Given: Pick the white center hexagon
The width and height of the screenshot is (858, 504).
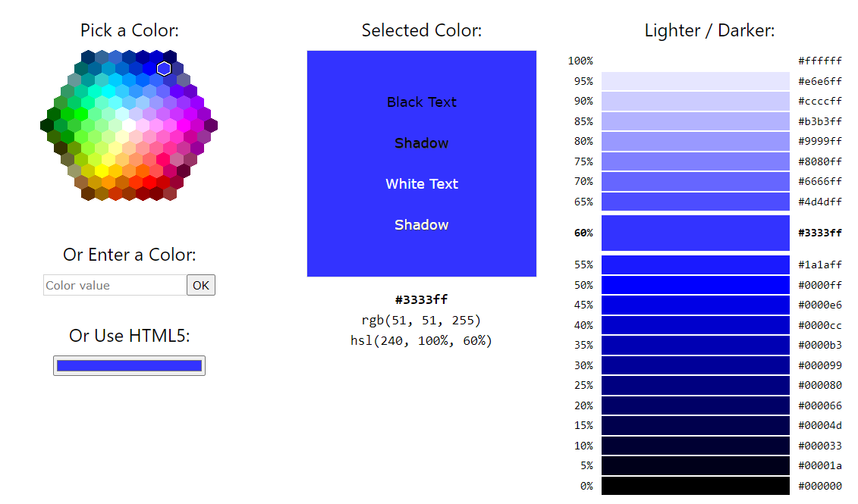Looking at the screenshot, I should point(129,125).
